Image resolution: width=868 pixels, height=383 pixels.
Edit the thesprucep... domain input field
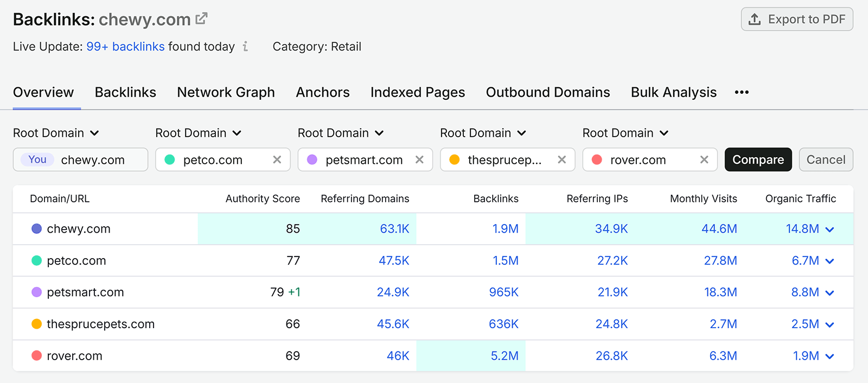pos(508,159)
